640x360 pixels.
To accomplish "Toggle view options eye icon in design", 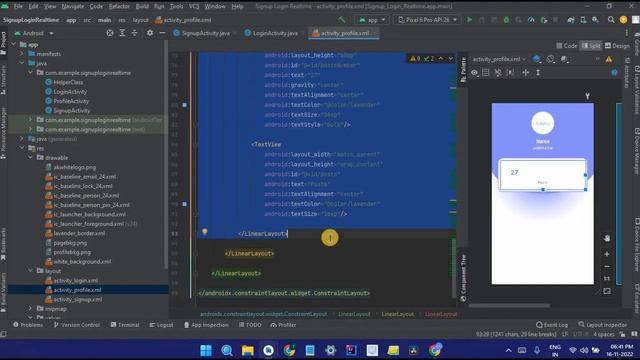I will [x=474, y=73].
